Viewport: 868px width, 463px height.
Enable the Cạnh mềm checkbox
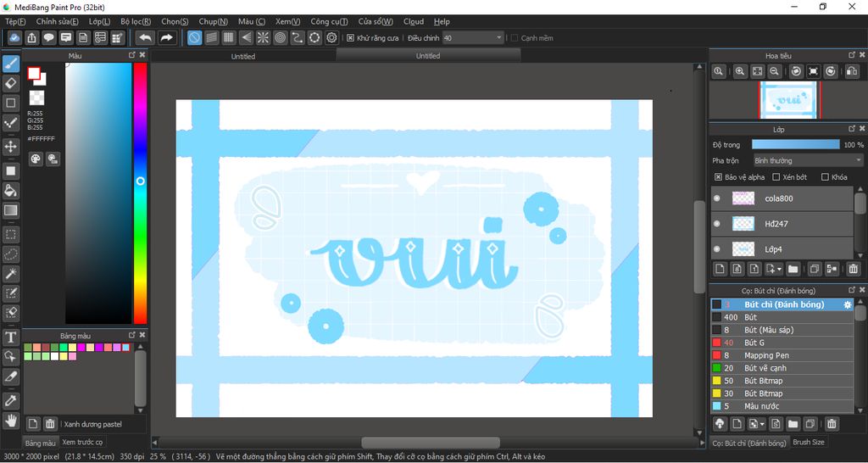(515, 38)
